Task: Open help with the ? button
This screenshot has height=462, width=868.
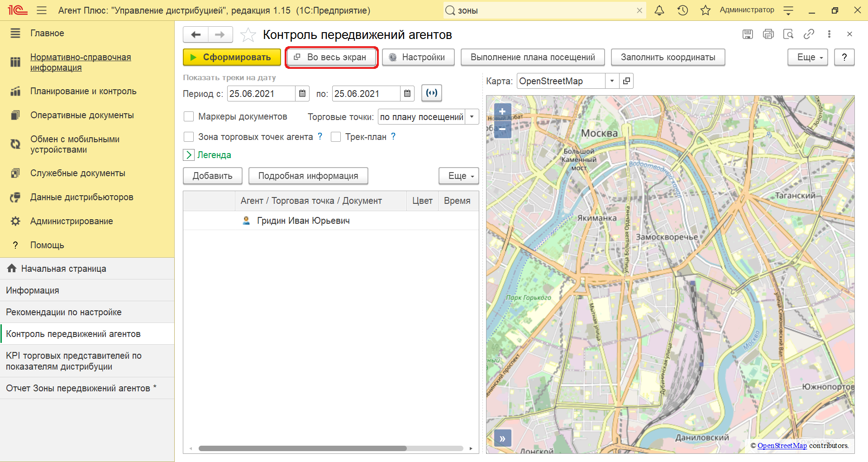Action: tap(844, 57)
